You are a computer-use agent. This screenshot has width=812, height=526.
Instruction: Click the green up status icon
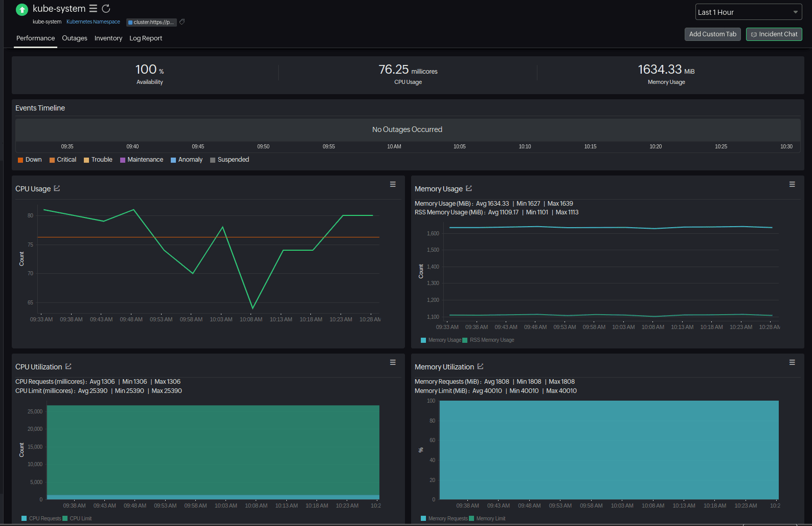(22, 9)
